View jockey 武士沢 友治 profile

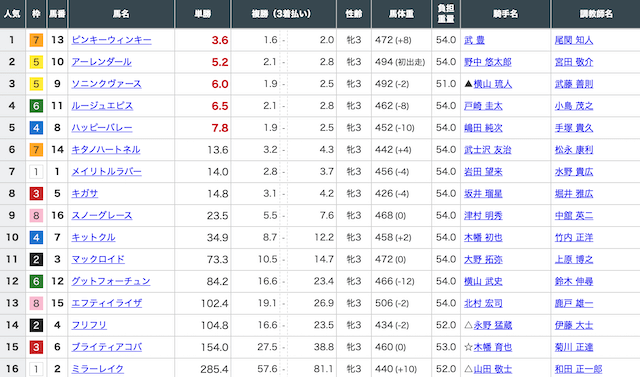point(488,150)
